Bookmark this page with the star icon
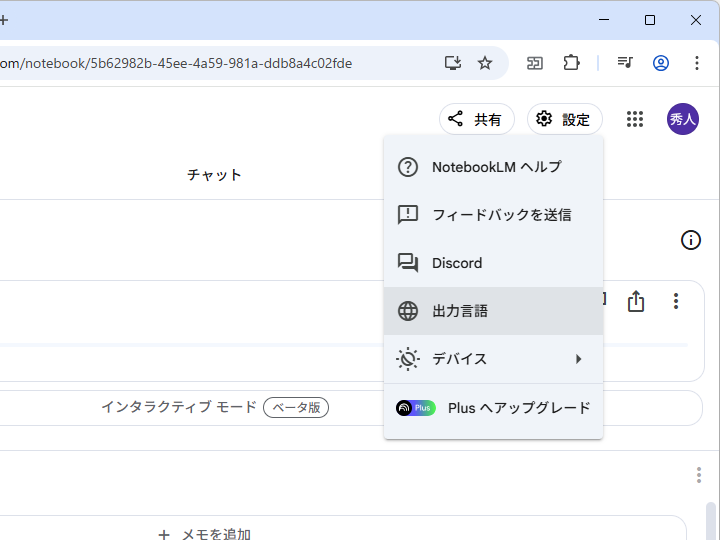 tap(485, 63)
